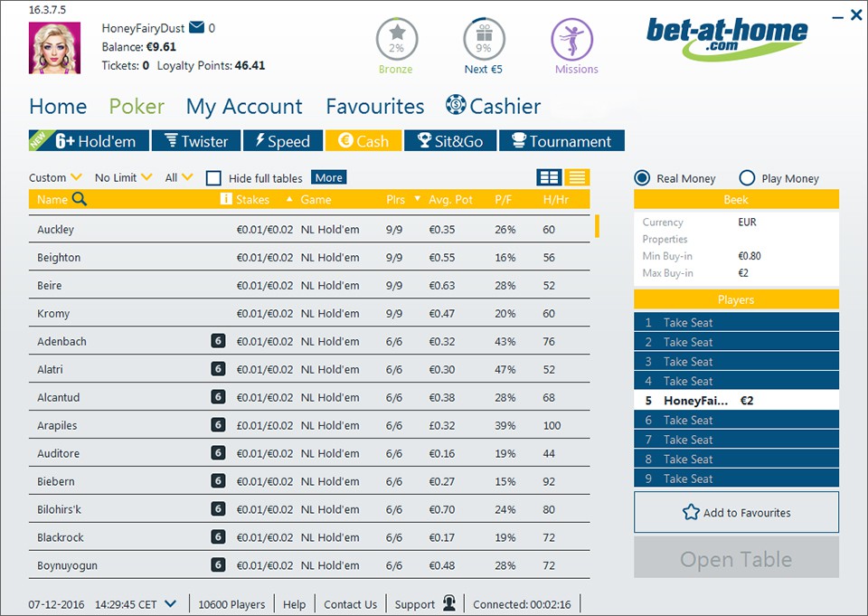The width and height of the screenshot is (868, 616).
Task: Open the Next €5 gift bonus icon
Action: tap(484, 40)
